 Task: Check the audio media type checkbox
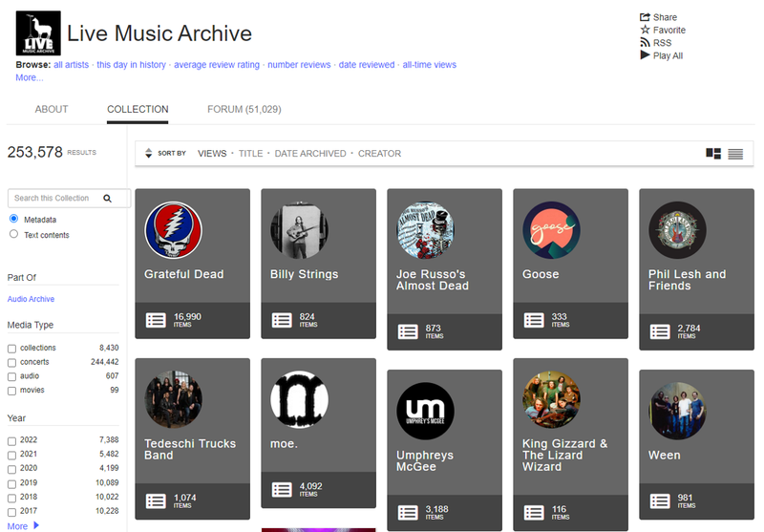tap(11, 377)
